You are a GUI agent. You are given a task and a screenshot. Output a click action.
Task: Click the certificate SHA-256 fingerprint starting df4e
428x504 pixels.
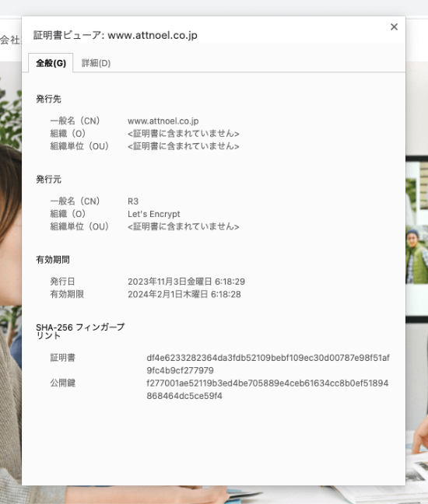[x=268, y=364]
